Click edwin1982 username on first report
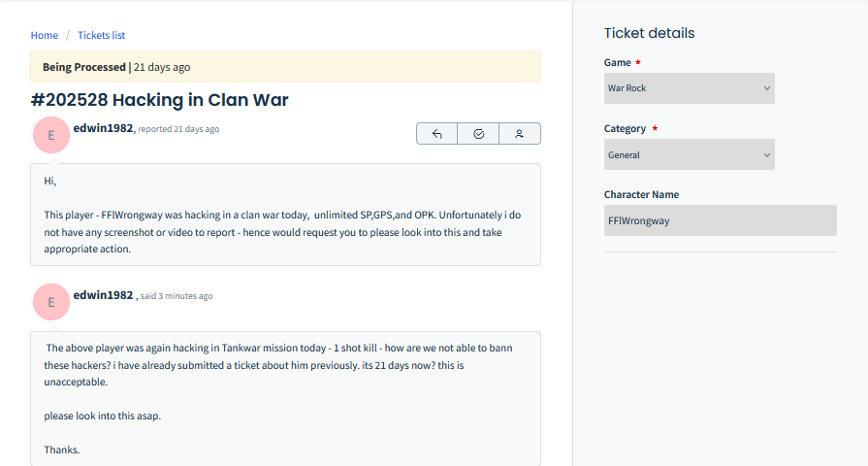Viewport: 868px width, 466px height. pyautogui.click(x=103, y=127)
